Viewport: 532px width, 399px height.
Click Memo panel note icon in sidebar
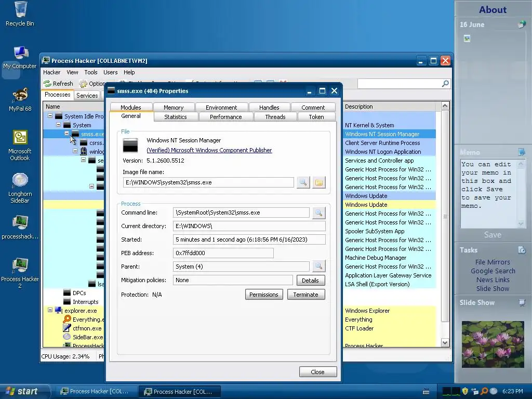tap(522, 152)
